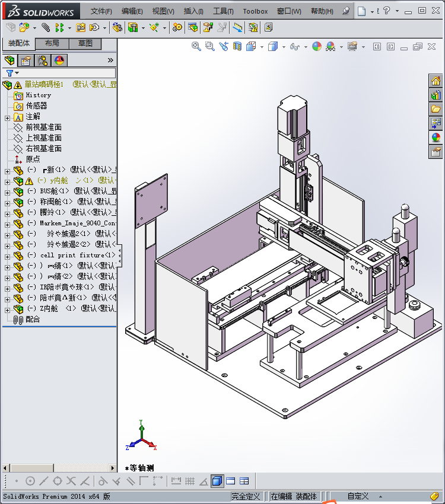
Task: Select the History item in the tree
Action: pos(38,95)
